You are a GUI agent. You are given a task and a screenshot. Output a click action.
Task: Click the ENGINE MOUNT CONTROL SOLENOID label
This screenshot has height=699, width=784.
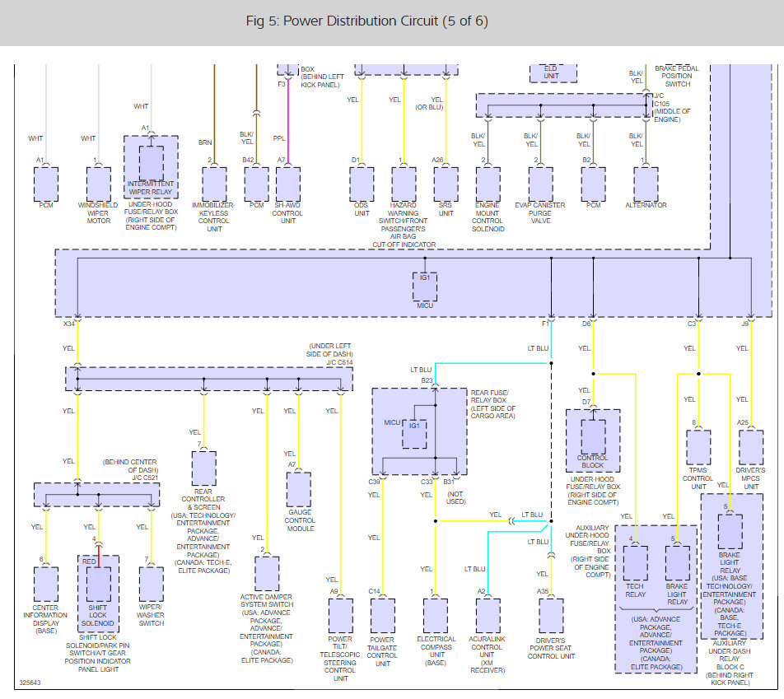pyautogui.click(x=488, y=217)
